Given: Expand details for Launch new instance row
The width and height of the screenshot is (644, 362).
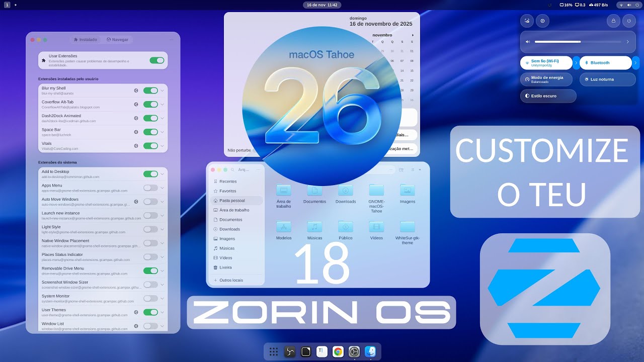Looking at the screenshot, I should click(163, 215).
